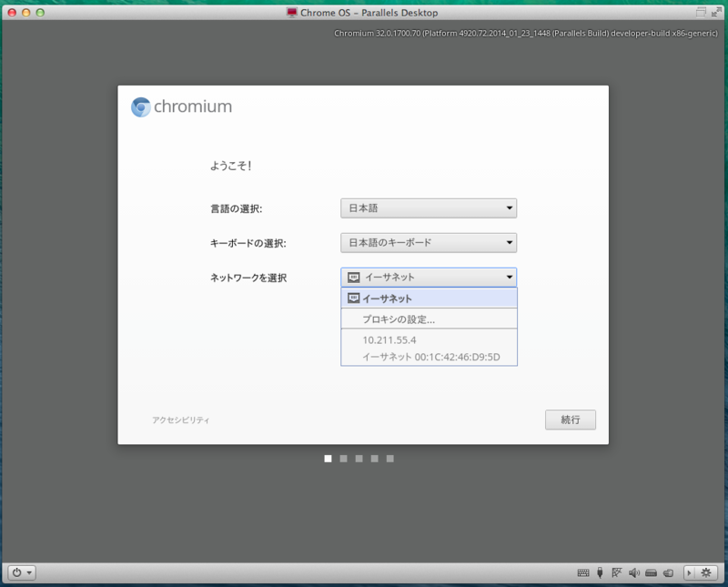The height and width of the screenshot is (587, 728).
Task: Click the network web status icon
Action: pos(617,572)
